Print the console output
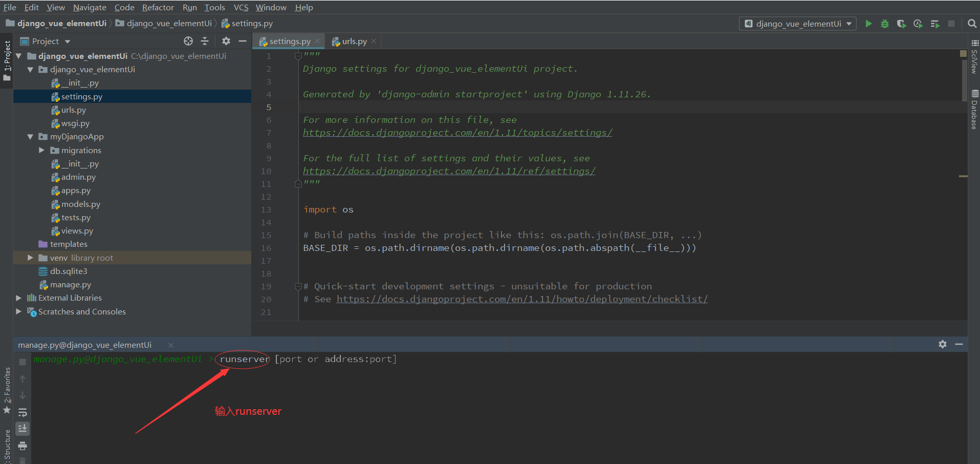Viewport: 980px width, 464px height. coord(23,446)
